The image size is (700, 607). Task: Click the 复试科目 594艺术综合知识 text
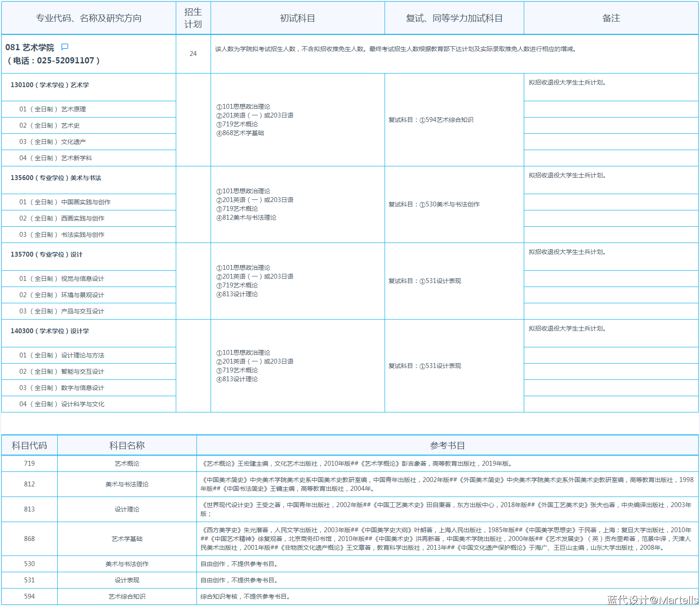pos(431,120)
